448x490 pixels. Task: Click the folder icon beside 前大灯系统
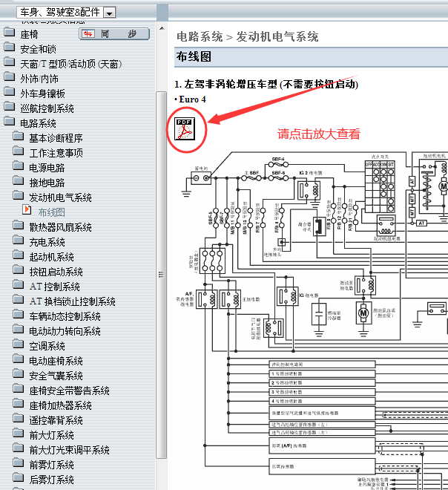coord(19,434)
